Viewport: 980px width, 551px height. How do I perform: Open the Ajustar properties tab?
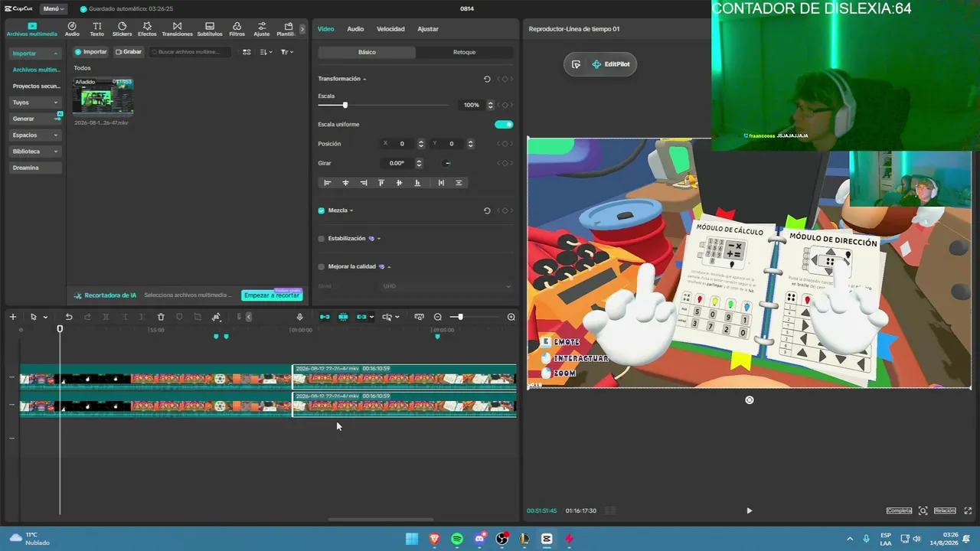pyautogui.click(x=428, y=29)
